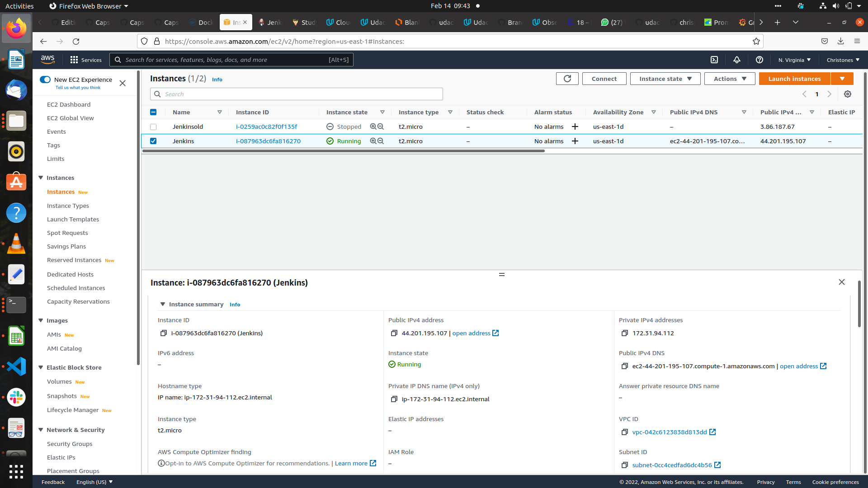This screenshot has height=488, width=868.
Task: Click the settings gear icon top right
Action: pyautogui.click(x=848, y=94)
